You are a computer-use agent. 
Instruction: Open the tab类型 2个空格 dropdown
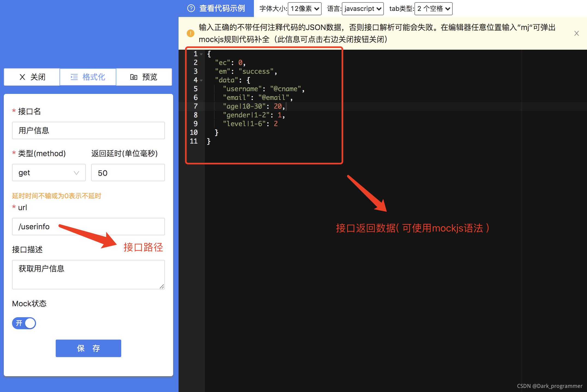[433, 9]
